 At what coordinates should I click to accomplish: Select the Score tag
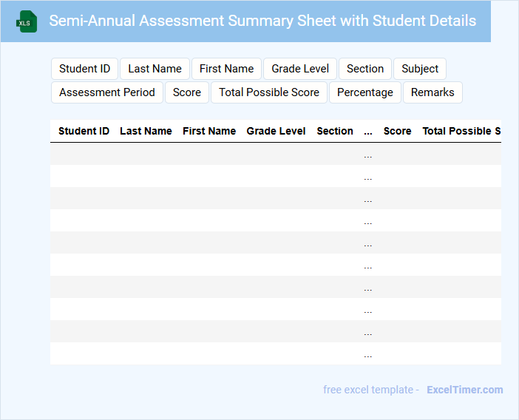(x=187, y=92)
